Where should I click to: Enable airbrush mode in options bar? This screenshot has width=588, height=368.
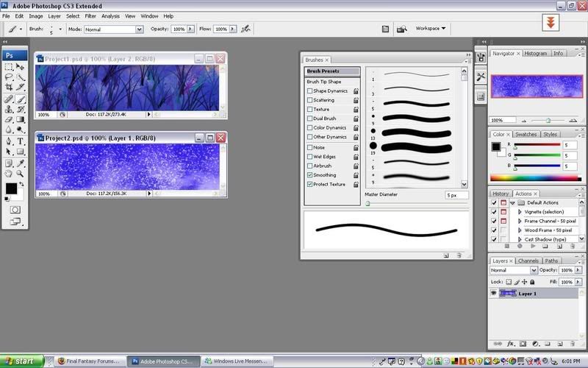click(245, 29)
